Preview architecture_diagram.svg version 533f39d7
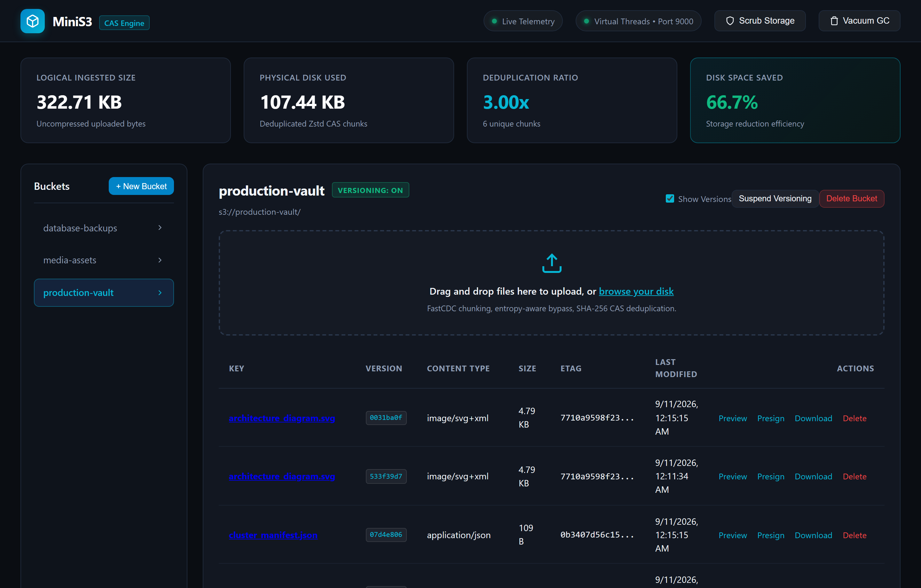The height and width of the screenshot is (588, 921). [x=732, y=476]
